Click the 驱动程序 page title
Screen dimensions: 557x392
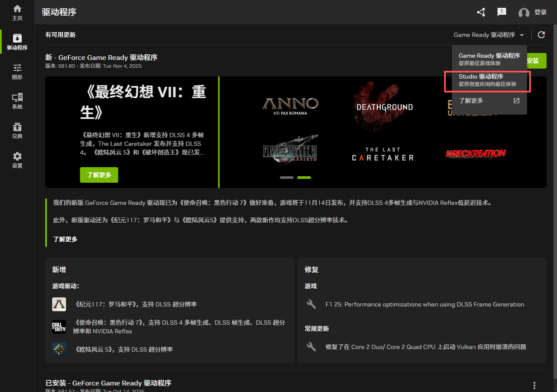59,12
